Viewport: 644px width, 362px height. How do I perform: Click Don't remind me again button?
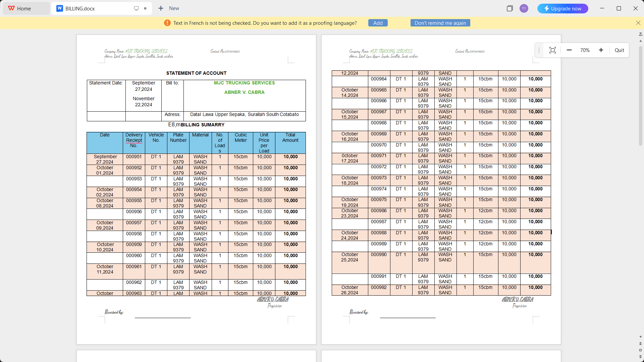click(x=440, y=23)
